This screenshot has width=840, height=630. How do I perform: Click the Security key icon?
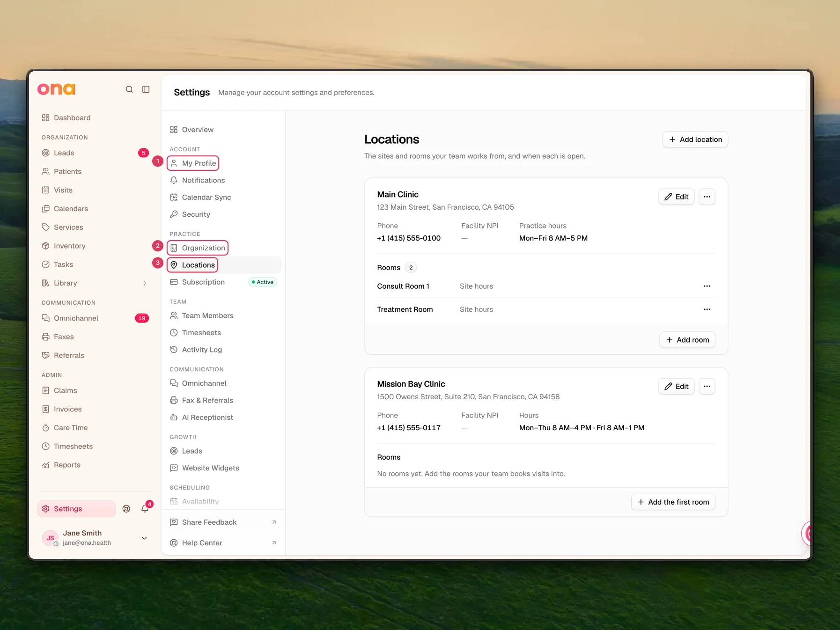(x=174, y=214)
